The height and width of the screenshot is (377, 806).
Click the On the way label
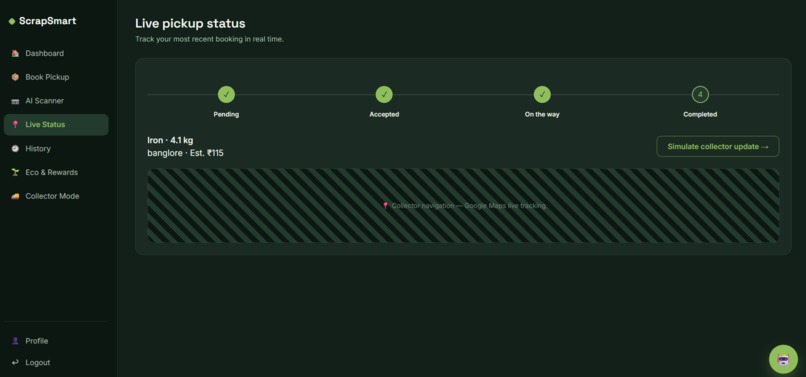542,115
